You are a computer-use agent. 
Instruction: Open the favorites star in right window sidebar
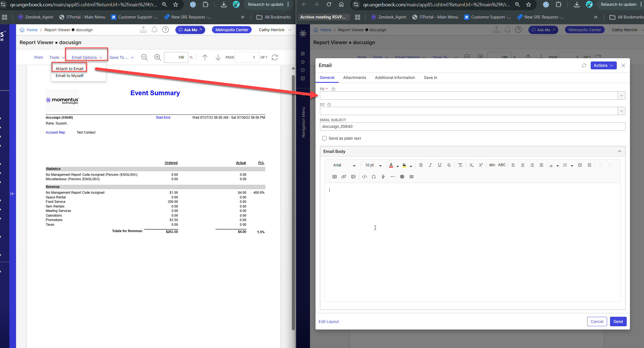click(303, 62)
